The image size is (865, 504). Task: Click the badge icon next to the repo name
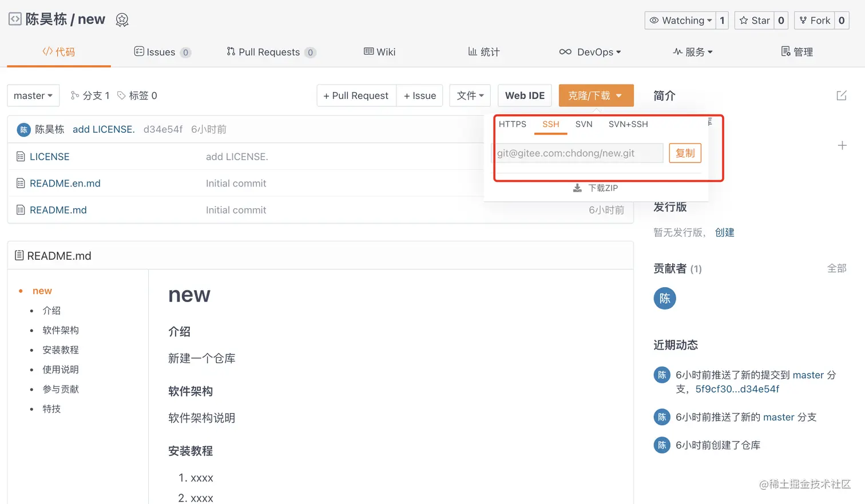click(122, 20)
